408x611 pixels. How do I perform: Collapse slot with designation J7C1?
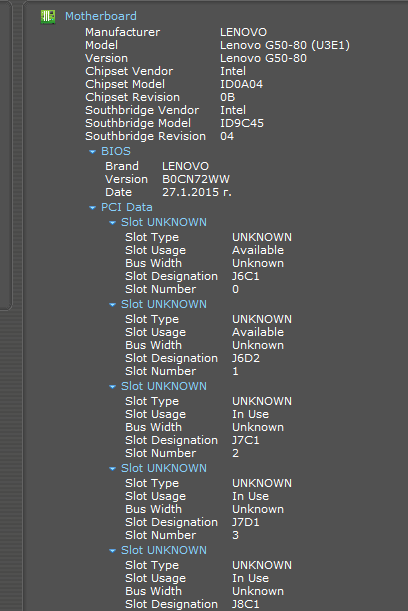tap(112, 387)
